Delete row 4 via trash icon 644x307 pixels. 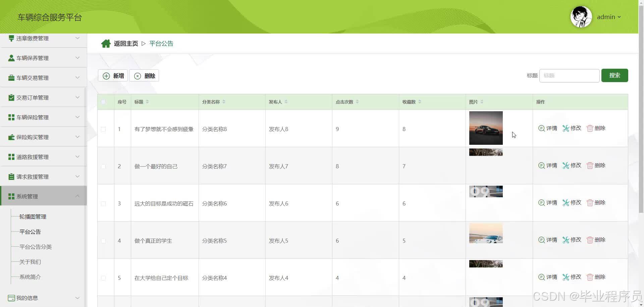590,240
